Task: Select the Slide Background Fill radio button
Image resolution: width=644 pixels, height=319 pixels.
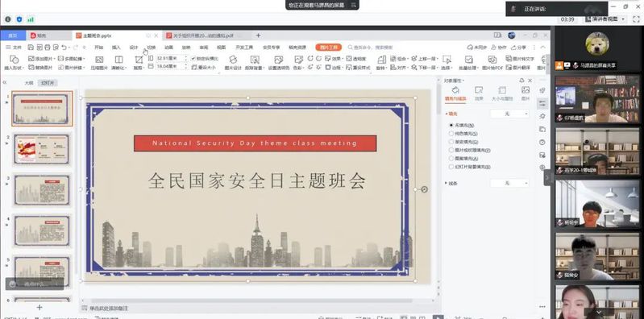Action: click(451, 167)
